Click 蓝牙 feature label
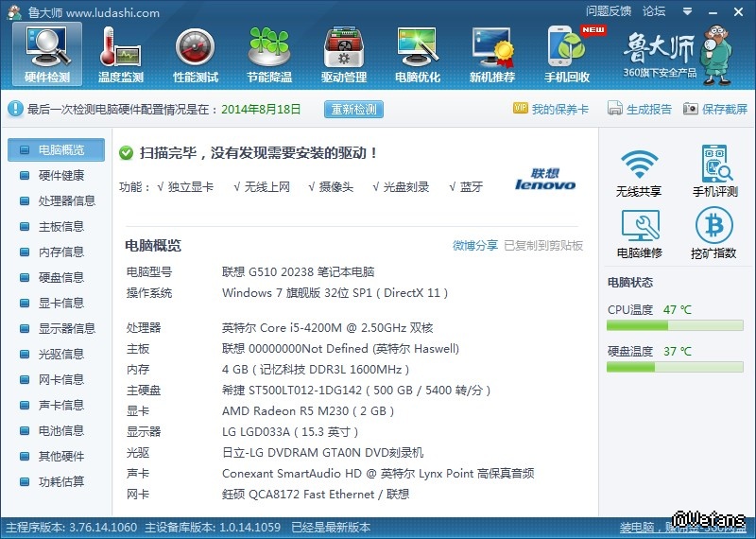 471,186
